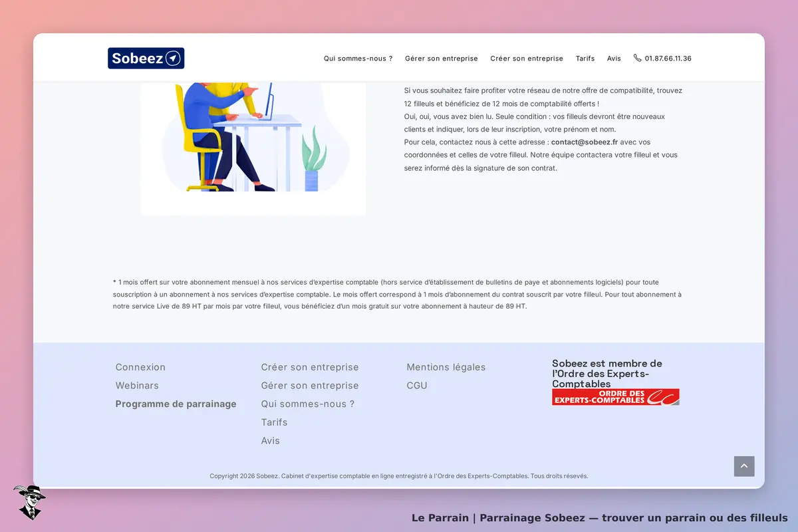Click the '* 1 mois offert' footnote paragraph
Screen dimensions: 798x532
coord(397,294)
